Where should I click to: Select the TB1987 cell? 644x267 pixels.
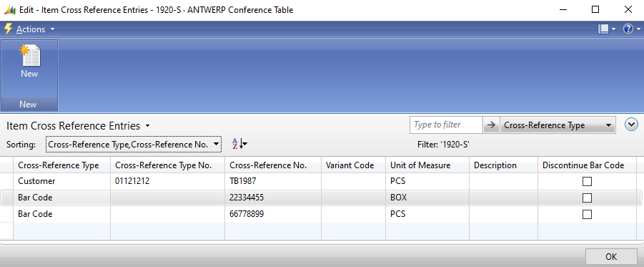[x=273, y=181]
